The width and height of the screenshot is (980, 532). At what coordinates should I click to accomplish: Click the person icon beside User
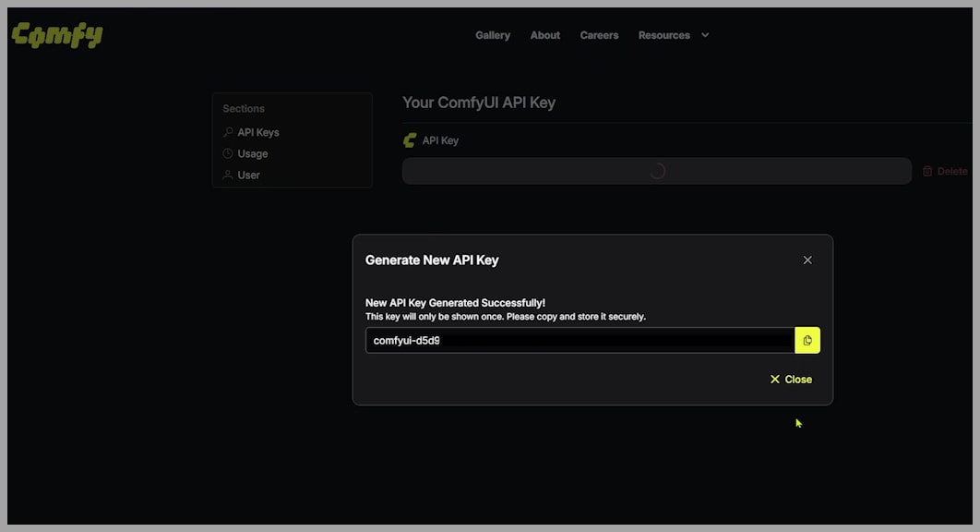(x=228, y=175)
